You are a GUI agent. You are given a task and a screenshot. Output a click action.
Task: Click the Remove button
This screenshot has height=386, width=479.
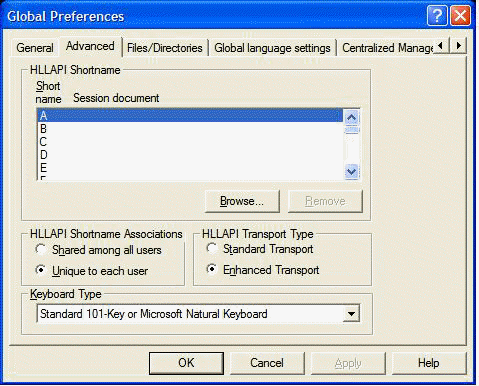pos(325,201)
